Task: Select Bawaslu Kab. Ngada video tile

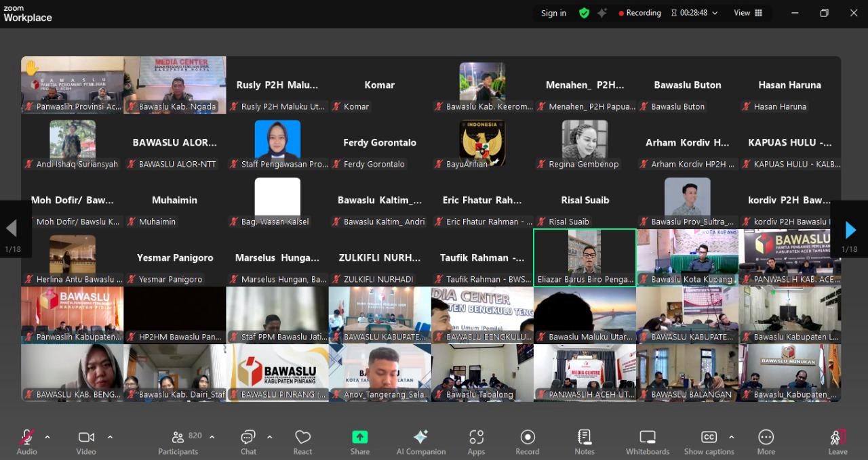Action: coord(175,85)
